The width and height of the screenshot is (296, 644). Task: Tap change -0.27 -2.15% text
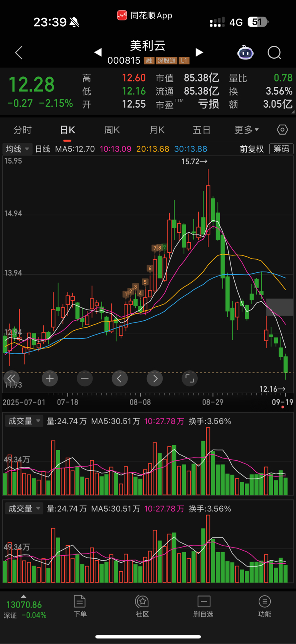click(x=40, y=103)
